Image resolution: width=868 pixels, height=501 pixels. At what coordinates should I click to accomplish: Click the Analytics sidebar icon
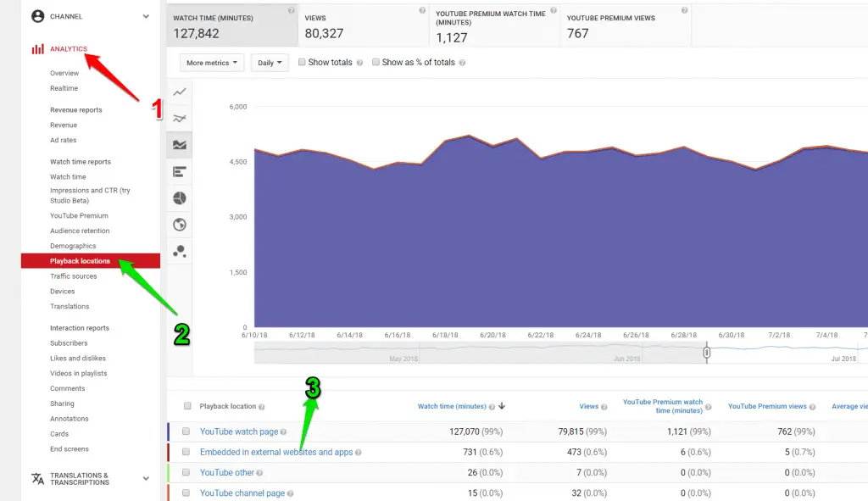coord(37,49)
